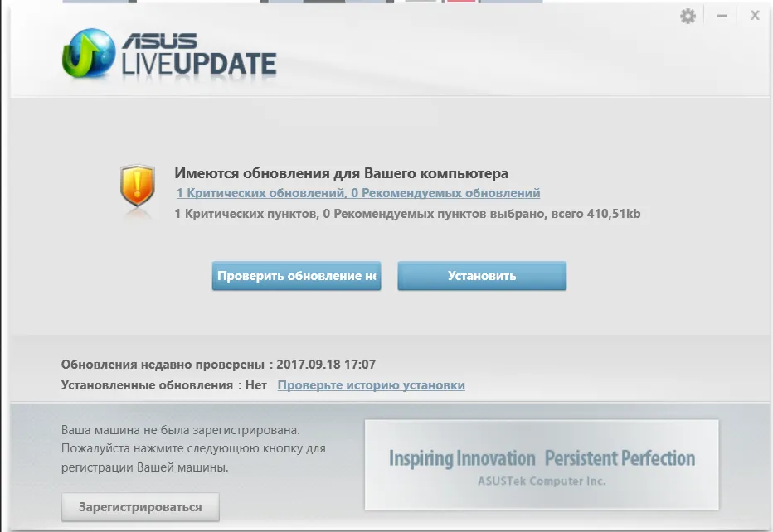Image resolution: width=773 pixels, height=532 pixels.
Task: Click the 'Зарегистрироваться' register button
Action: point(140,507)
